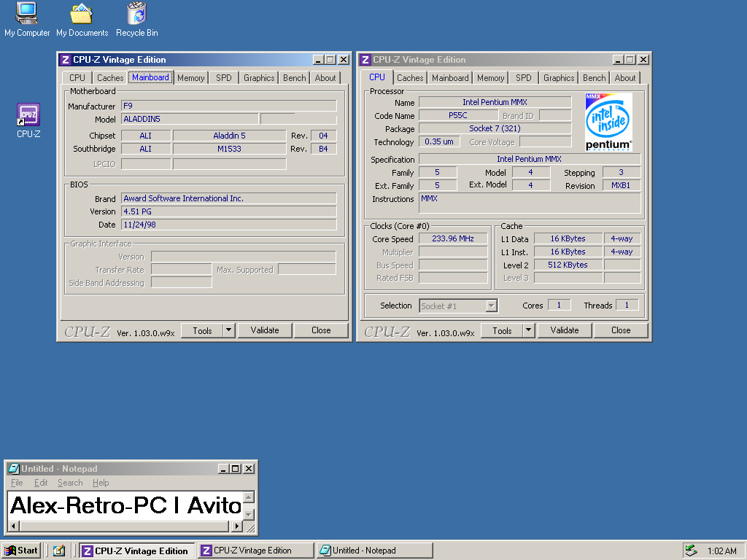Open Tools dropdown arrow in Mainboard window
The width and height of the screenshot is (747, 560).
coord(228,330)
